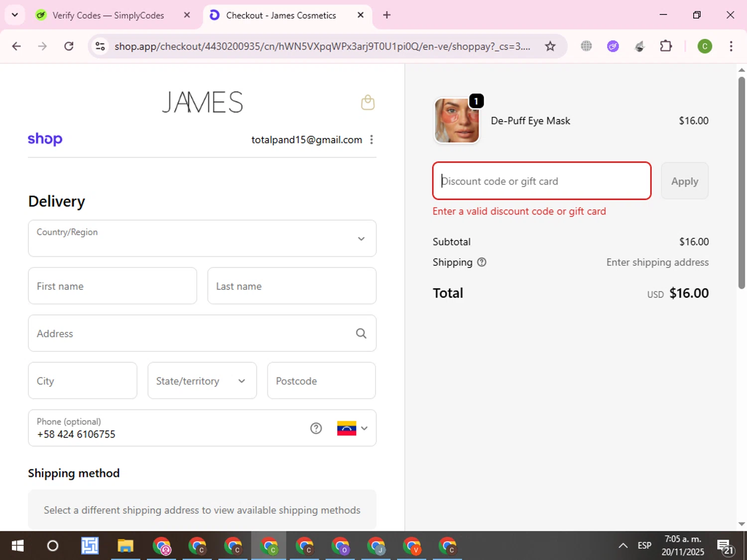This screenshot has width=747, height=560.
Task: Open a new browser tab
Action: point(386,15)
